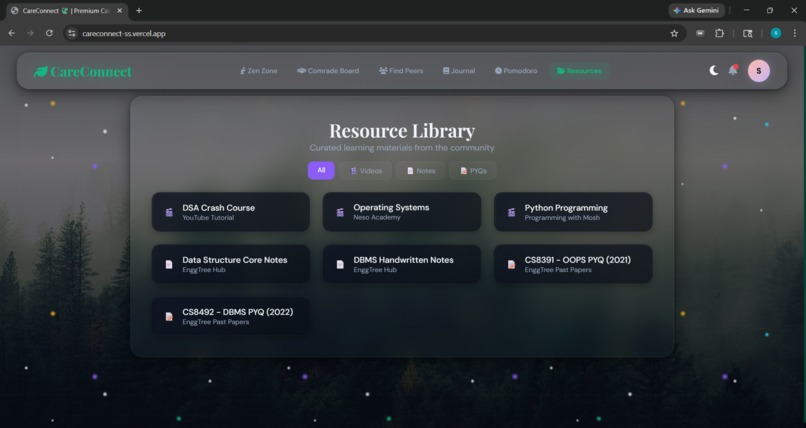The height and width of the screenshot is (428, 806).
Task: Click Resources folder icon in navbar
Action: point(561,71)
